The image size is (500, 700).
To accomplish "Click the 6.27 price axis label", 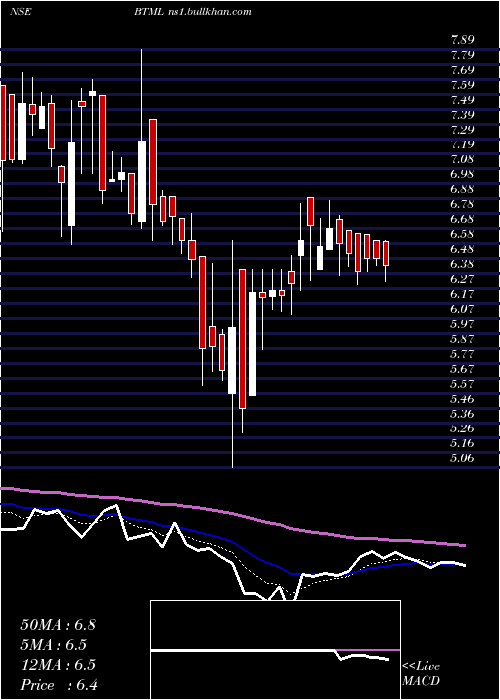I will [x=463, y=279].
